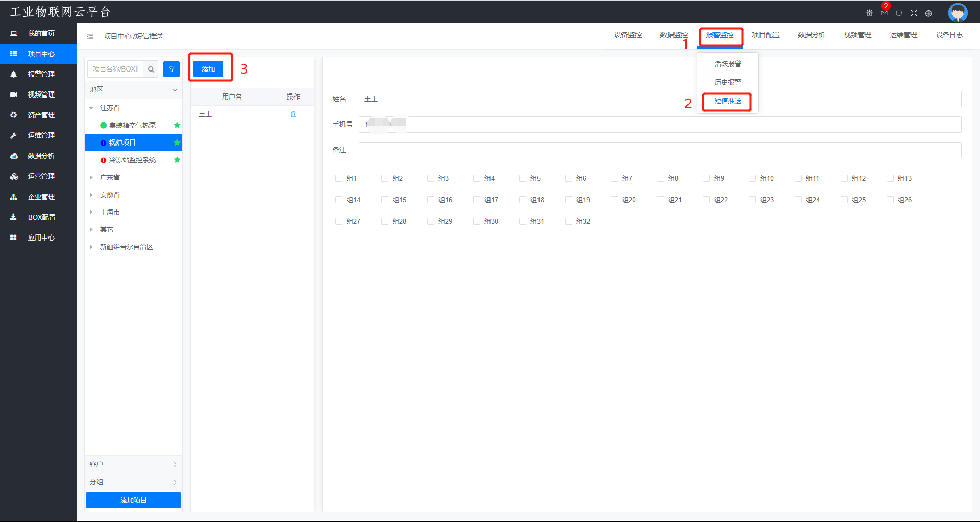Expand the 广东省 tree node
The width and height of the screenshot is (980, 522).
(91, 177)
